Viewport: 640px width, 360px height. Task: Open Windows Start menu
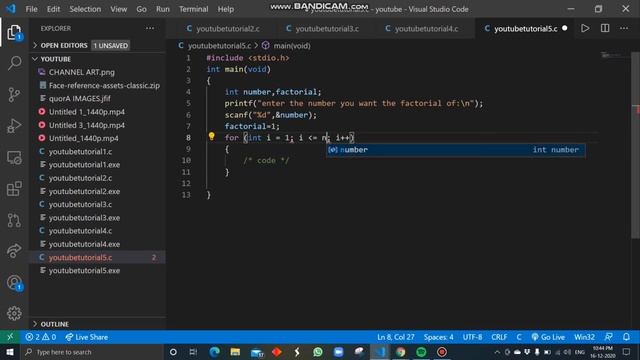pos(10,352)
